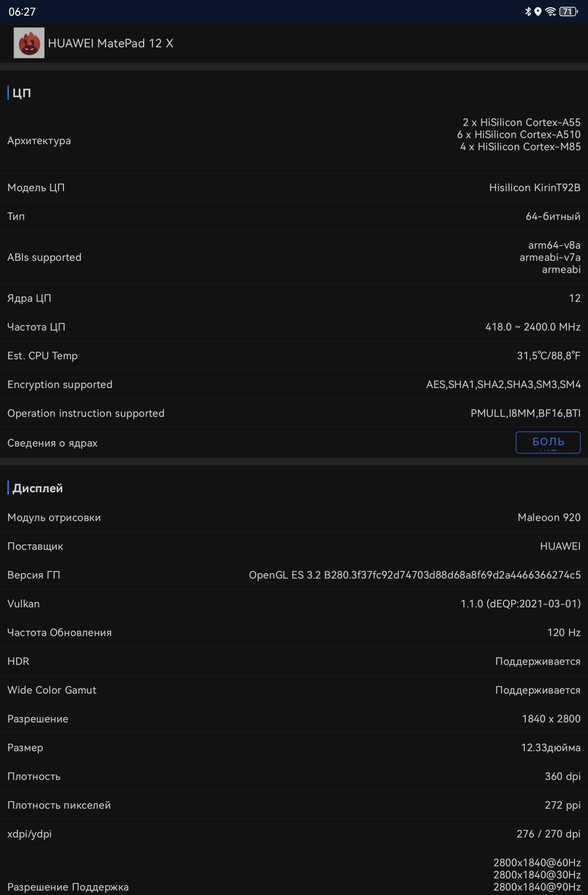Tap the 06:27 clock in status bar

tap(22, 12)
